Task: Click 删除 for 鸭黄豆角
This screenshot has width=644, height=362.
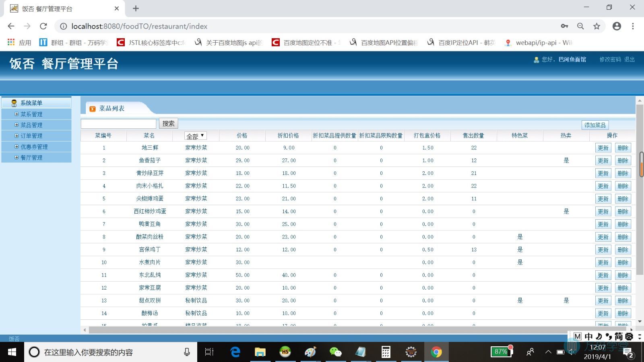Action: [x=623, y=224]
